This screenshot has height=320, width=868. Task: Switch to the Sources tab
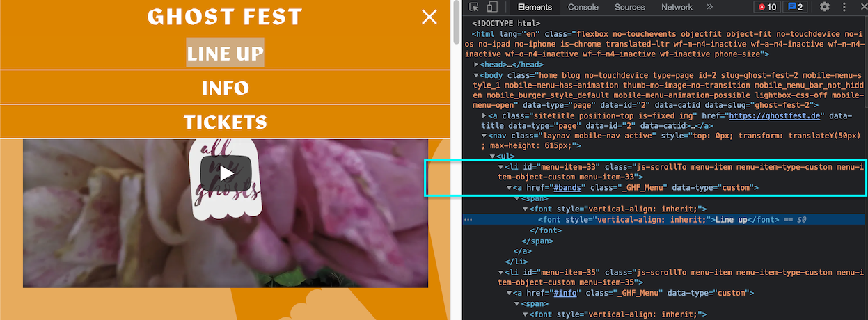[x=629, y=7]
